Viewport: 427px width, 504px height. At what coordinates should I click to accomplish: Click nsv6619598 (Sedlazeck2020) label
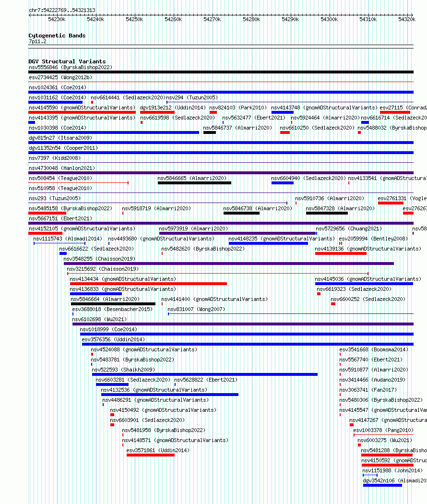click(178, 118)
